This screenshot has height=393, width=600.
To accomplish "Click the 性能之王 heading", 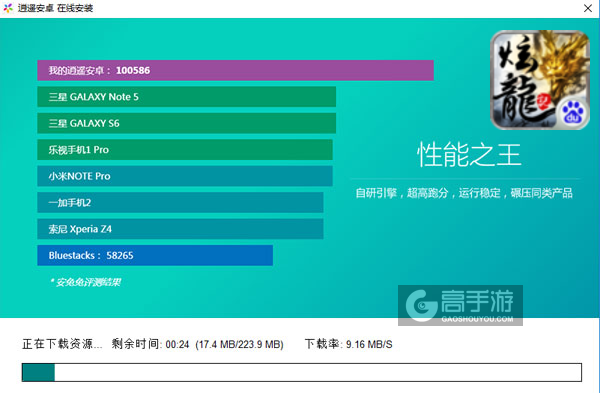I will (469, 155).
